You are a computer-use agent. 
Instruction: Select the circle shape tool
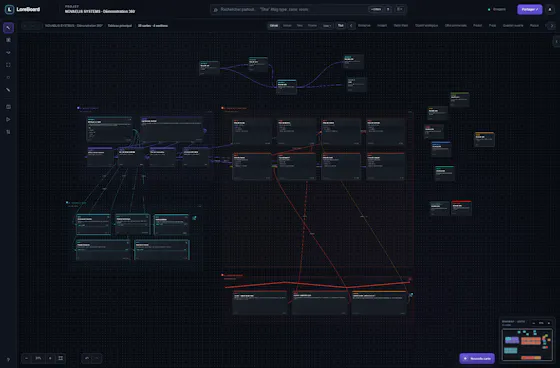click(x=8, y=78)
